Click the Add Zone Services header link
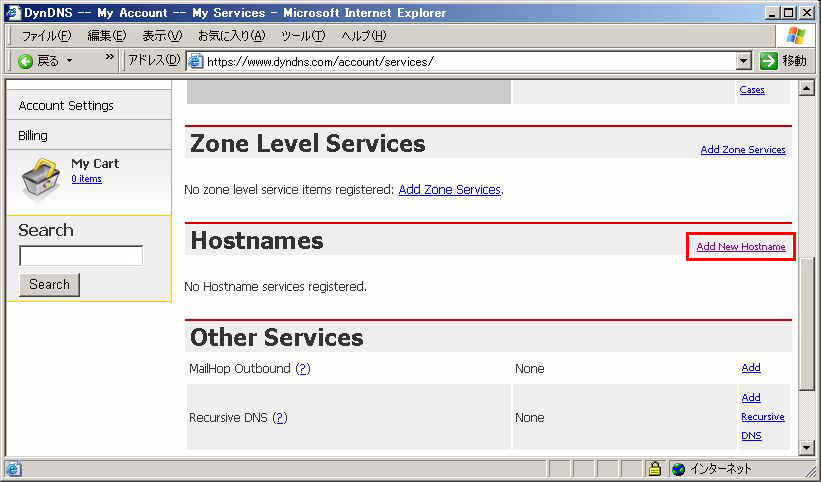 [743, 150]
